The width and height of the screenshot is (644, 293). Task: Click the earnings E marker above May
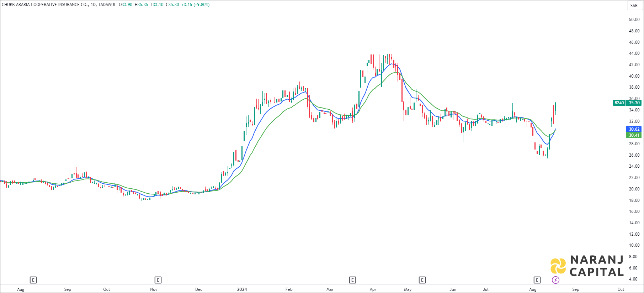coord(422,280)
